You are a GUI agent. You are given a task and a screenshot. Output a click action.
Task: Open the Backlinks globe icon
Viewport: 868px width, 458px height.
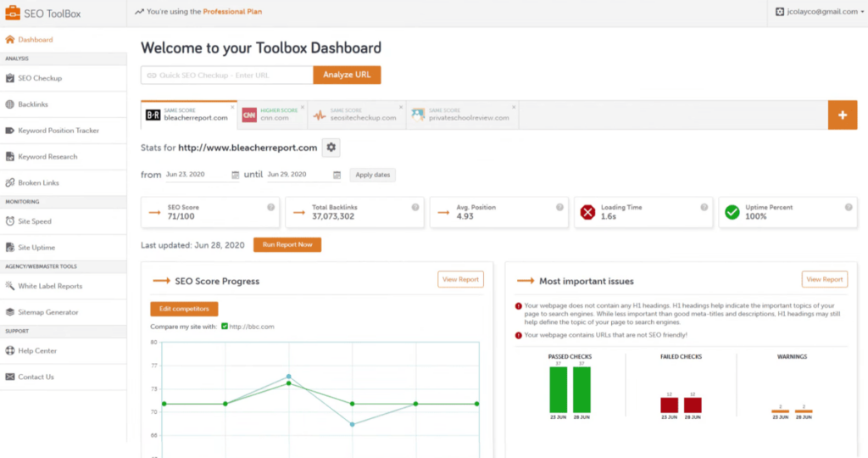pyautogui.click(x=10, y=104)
